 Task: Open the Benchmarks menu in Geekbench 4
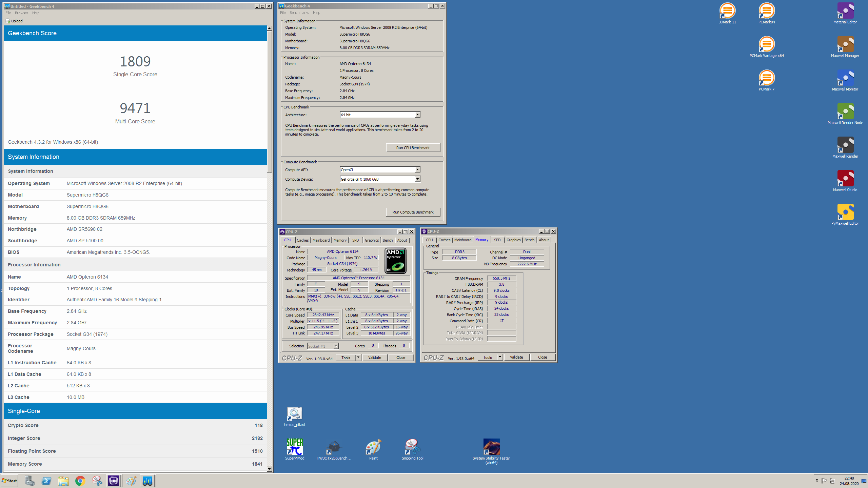[299, 13]
